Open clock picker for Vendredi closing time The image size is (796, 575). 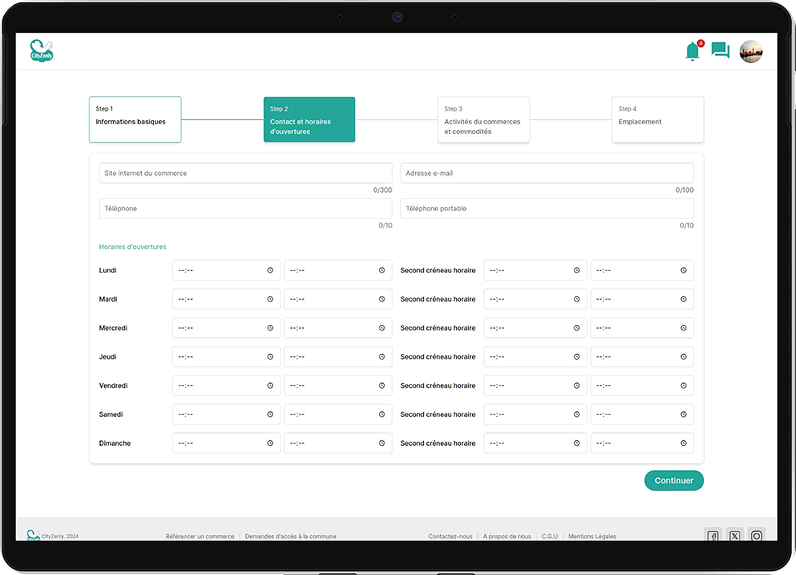pos(382,386)
